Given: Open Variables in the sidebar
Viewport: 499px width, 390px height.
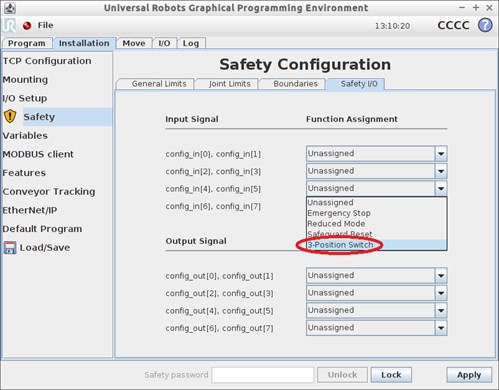Looking at the screenshot, I should pos(25,136).
